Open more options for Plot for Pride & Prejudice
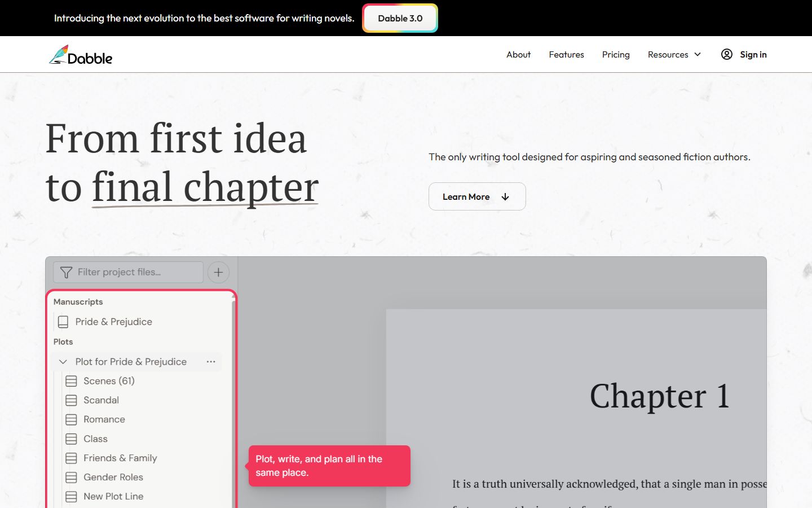 click(x=211, y=362)
